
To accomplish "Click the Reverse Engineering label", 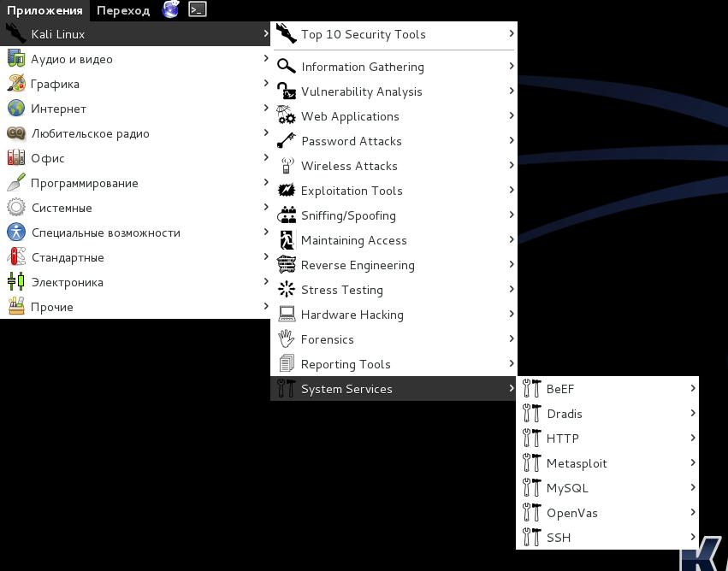I will [x=358, y=265].
